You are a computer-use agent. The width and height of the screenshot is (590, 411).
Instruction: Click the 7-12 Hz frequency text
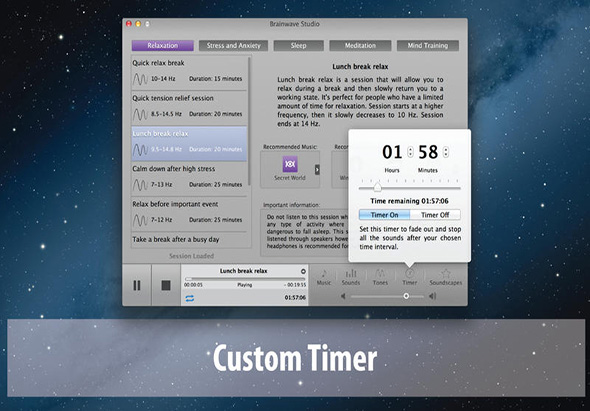click(x=161, y=220)
